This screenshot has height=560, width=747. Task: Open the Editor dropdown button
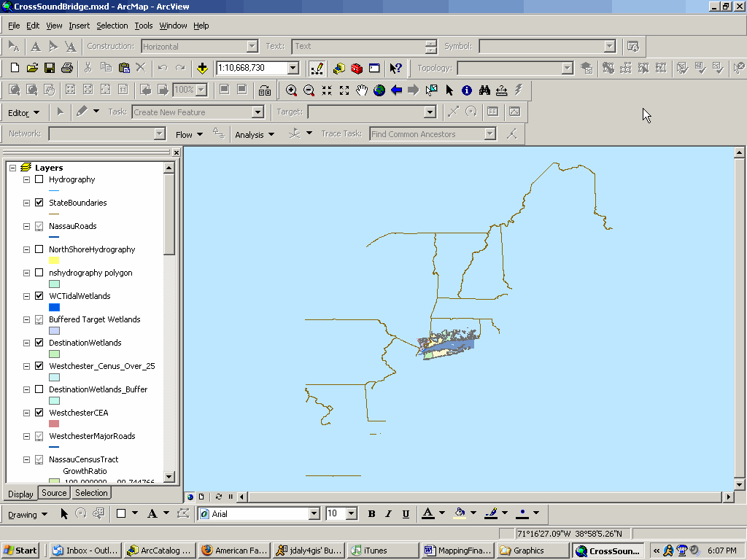(x=23, y=112)
